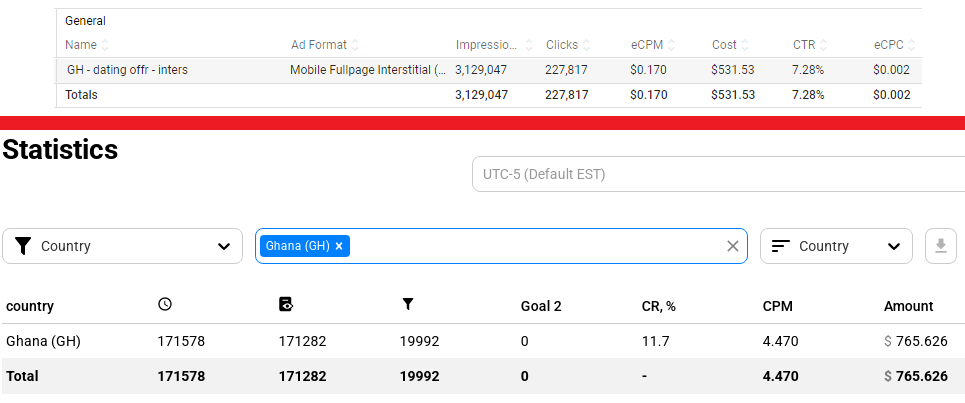Open the UTC-5 timezone selector
This screenshot has width=965, height=403.
pos(717,174)
